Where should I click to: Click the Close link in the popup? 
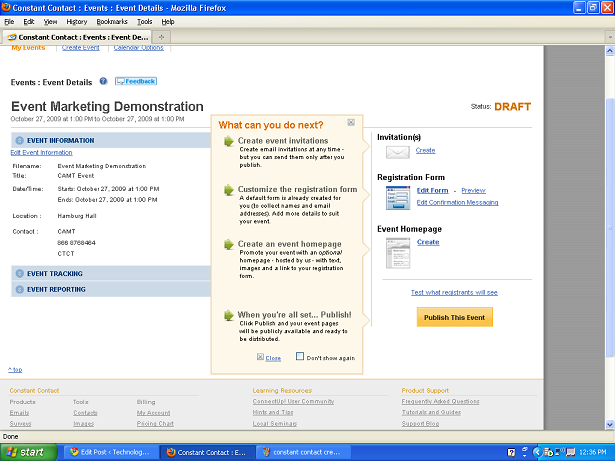click(x=273, y=358)
